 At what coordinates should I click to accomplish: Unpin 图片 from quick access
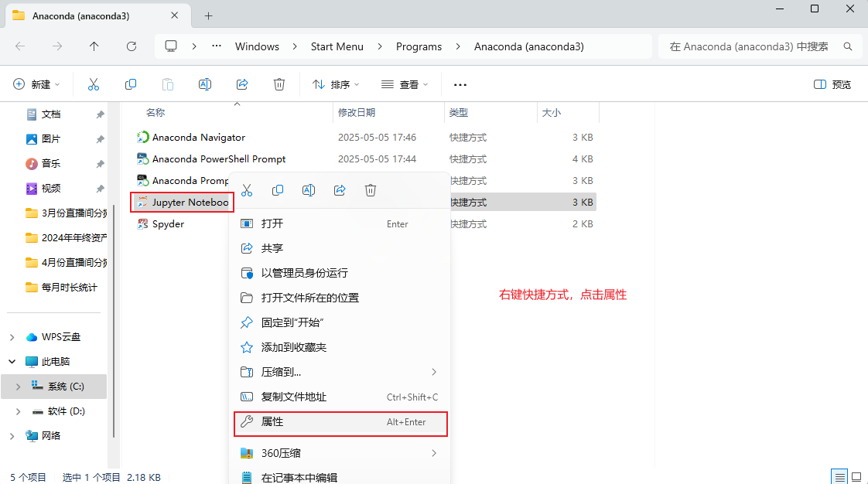[100, 139]
